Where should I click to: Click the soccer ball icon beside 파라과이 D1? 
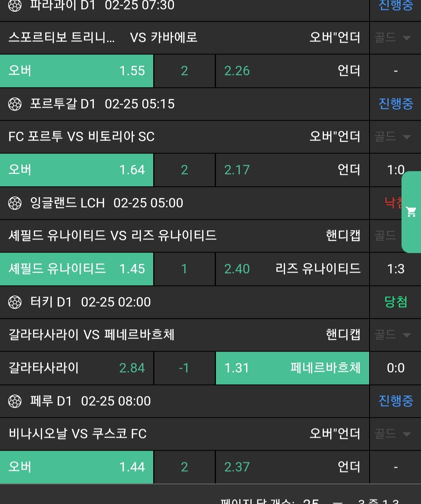(x=15, y=5)
